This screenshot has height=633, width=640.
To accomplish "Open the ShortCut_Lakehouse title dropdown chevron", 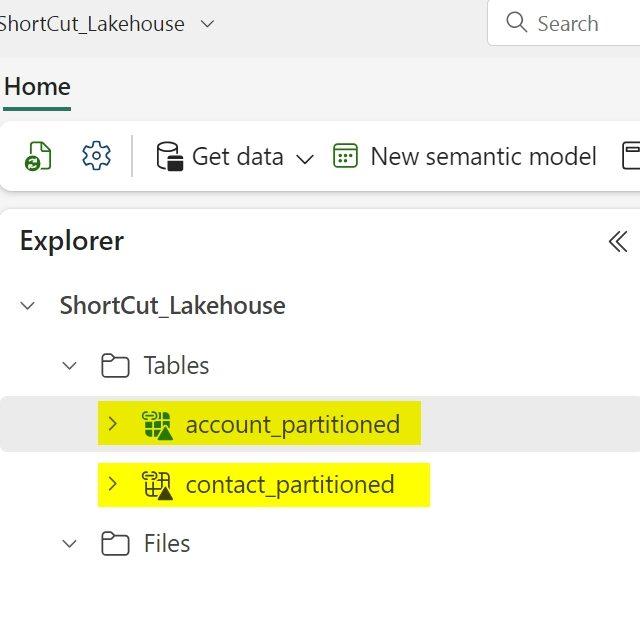I will [x=207, y=24].
